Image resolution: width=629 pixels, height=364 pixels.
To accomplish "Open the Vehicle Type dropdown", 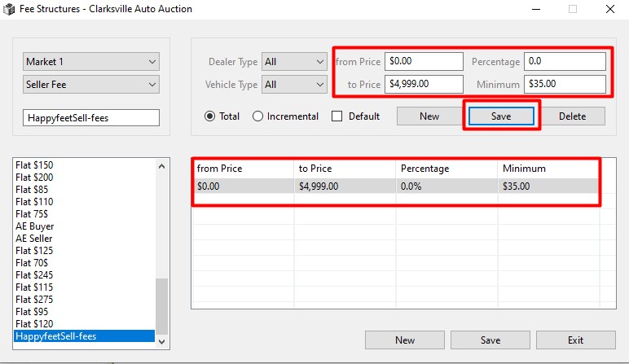I will pos(294,85).
